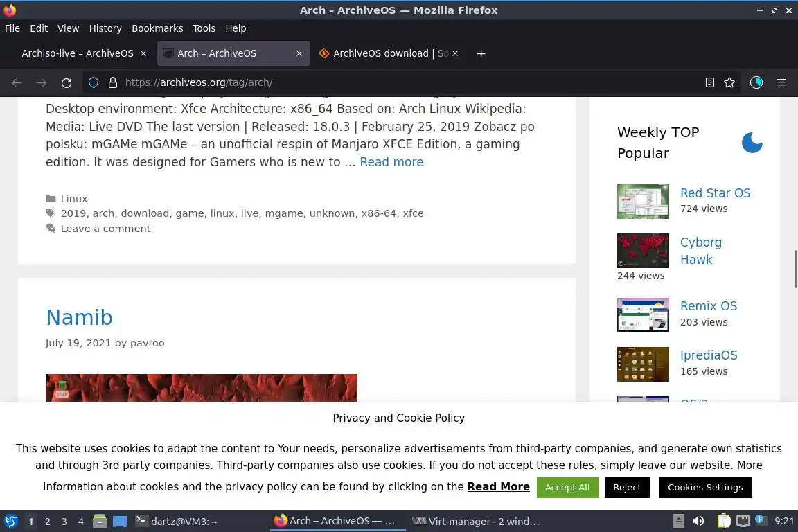
Task: Bookmark this page with star icon
Action: (729, 82)
